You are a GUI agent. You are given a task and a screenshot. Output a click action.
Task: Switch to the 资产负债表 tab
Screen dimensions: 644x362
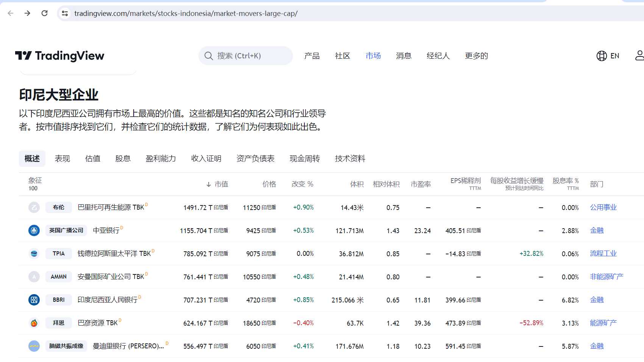coord(256,158)
